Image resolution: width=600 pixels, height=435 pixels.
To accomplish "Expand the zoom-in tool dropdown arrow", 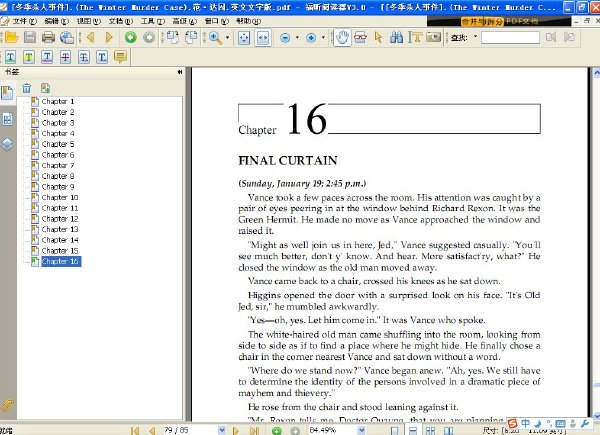I will (227, 37).
